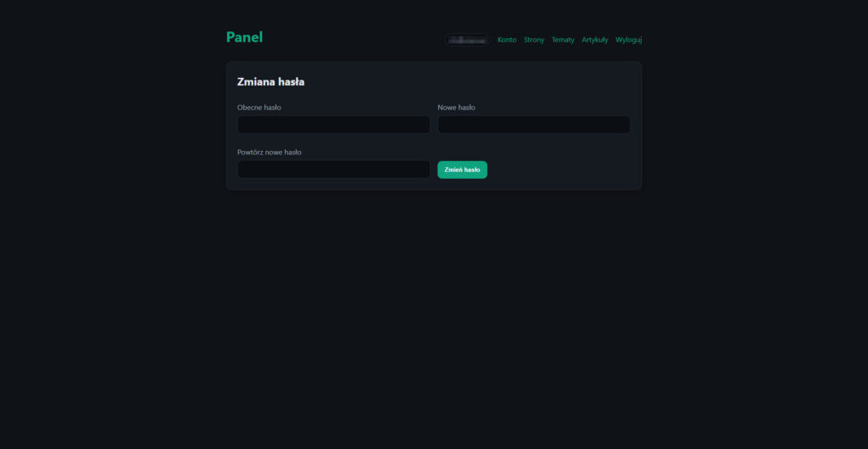Click the Powtórz nowe hasło label
This screenshot has width=868, height=449.
click(270, 152)
